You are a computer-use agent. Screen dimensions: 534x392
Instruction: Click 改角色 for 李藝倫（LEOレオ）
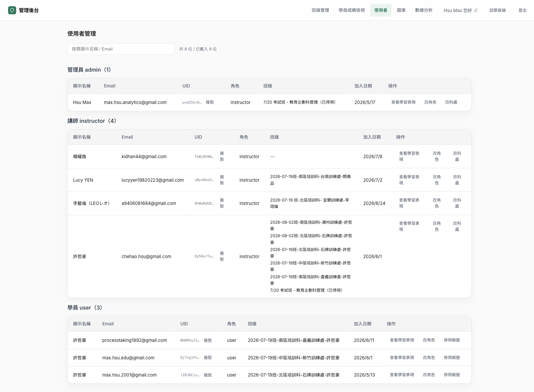tap(437, 203)
